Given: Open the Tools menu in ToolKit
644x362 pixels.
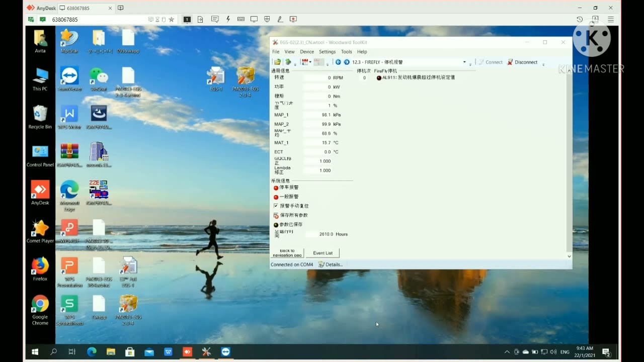Looking at the screenshot, I should (346, 52).
